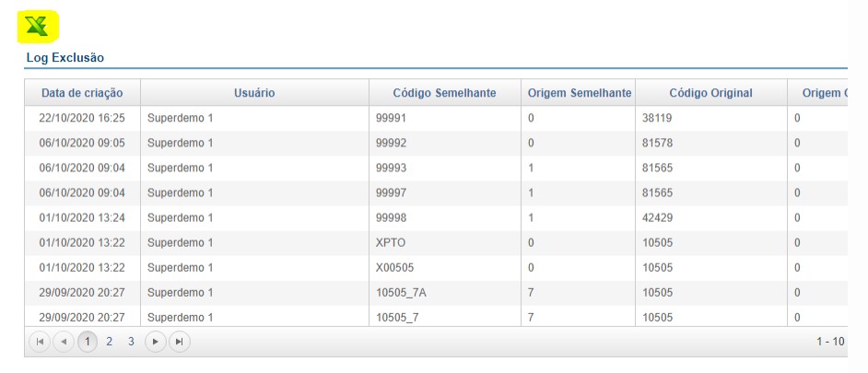Open page 3 of the log

[131, 342]
